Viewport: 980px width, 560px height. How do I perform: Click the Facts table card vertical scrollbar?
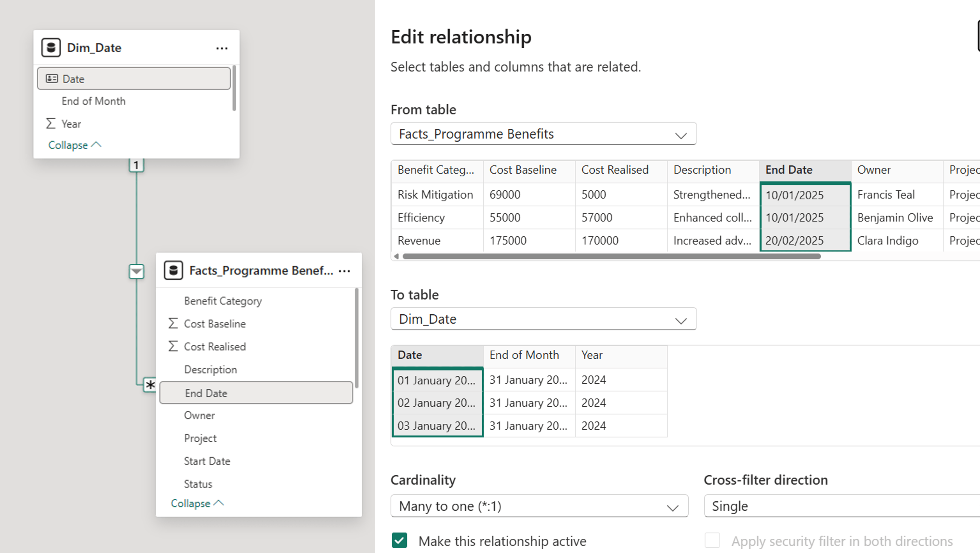click(x=357, y=338)
